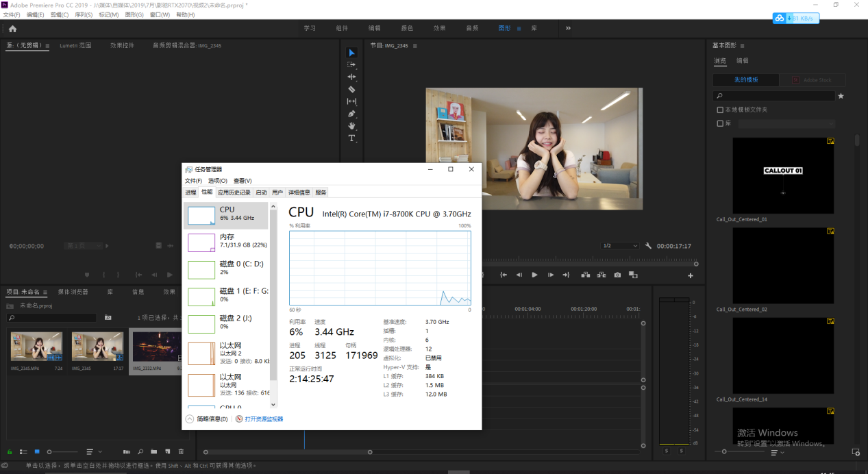Select the Type tool
The height and width of the screenshot is (474, 868).
point(351,138)
